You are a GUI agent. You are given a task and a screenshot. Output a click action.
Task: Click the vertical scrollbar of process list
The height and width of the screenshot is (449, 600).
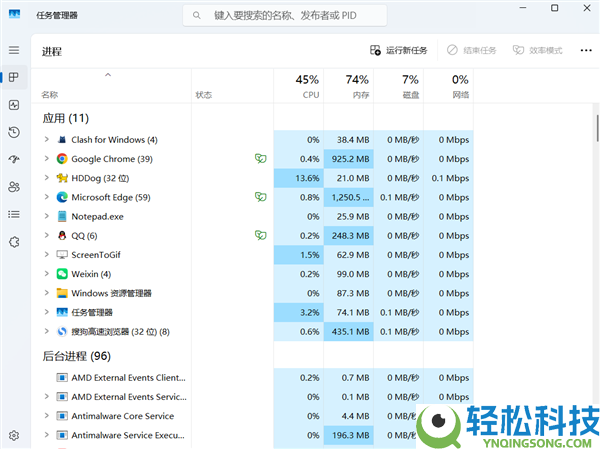tap(597, 128)
